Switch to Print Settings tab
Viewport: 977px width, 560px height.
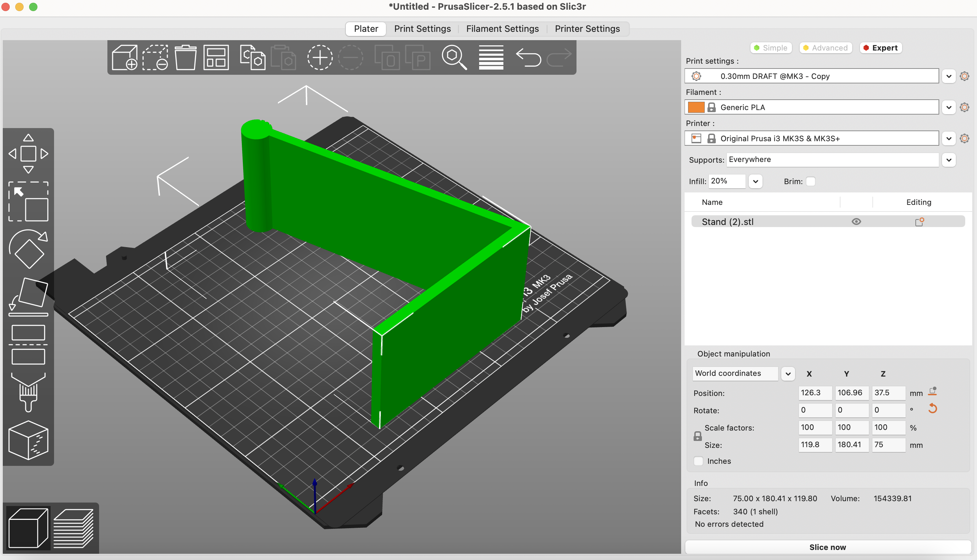(x=423, y=28)
